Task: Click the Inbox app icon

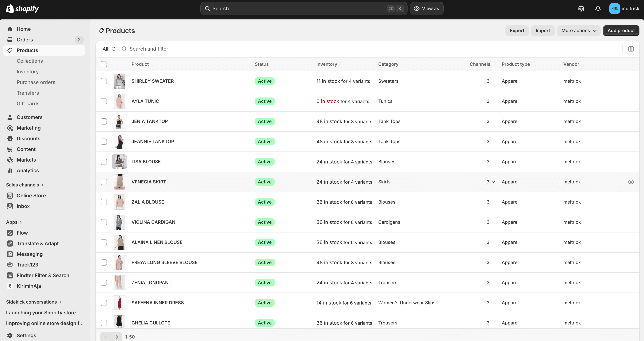Action: (10, 206)
